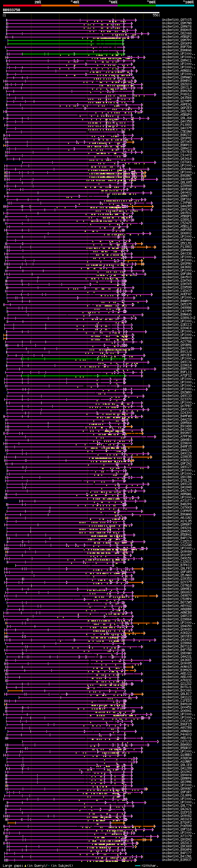Viewport: 197px width, 868px height.
Task: Click the green ~80% identity legend bar
Action: 137,6
